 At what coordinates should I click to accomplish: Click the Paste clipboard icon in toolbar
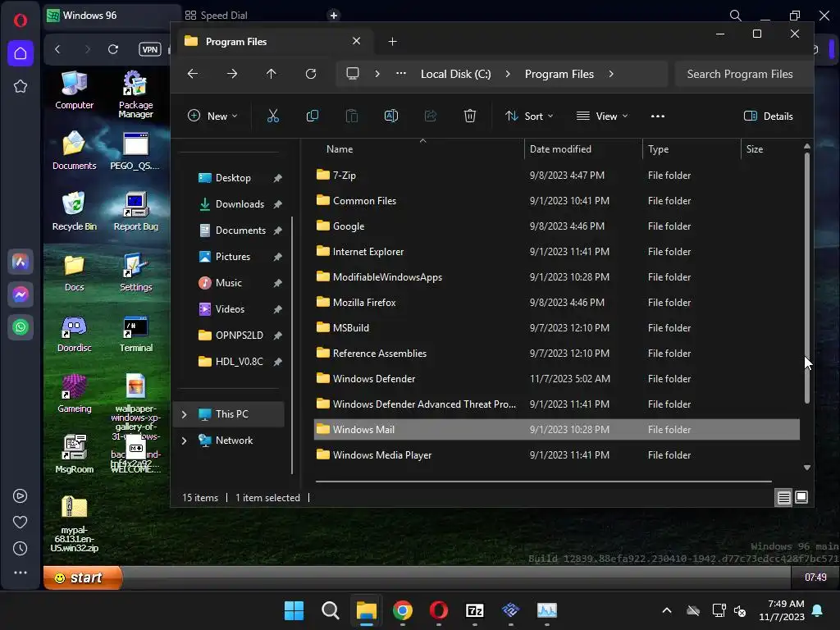tap(351, 116)
